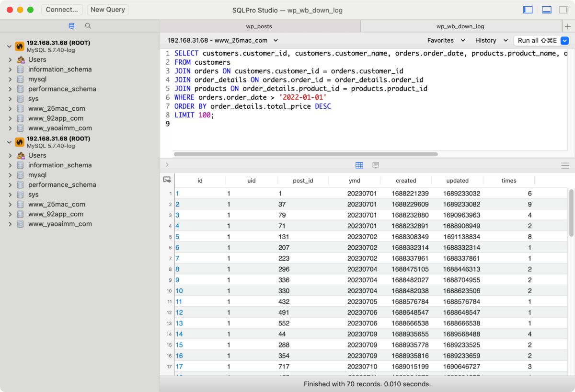Click the database icon beside lower performance_schema

[20, 185]
